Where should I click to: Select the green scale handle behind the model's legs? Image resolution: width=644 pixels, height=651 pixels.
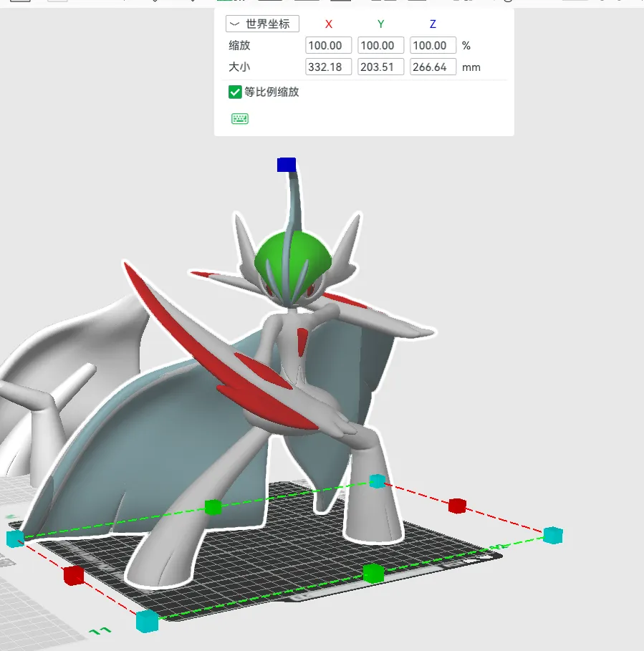pyautogui.click(x=213, y=507)
